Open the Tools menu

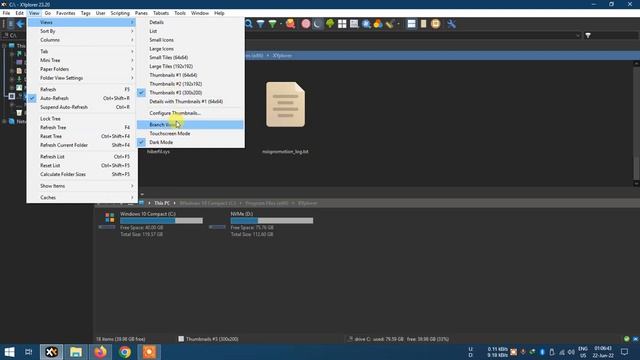(180, 13)
